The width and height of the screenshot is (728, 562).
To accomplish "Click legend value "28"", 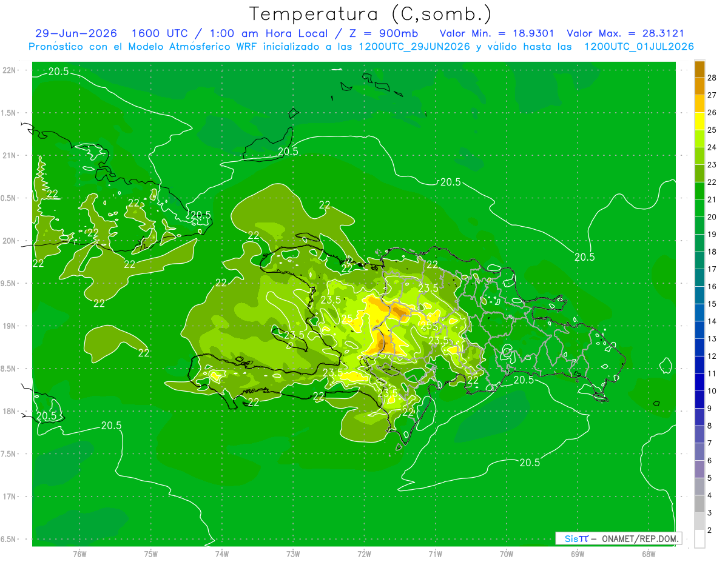I will tap(712, 78).
